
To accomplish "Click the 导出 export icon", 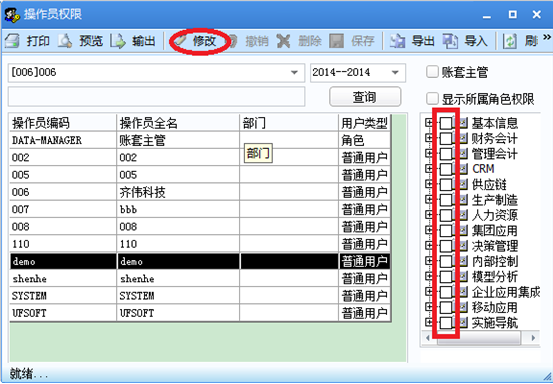I will (x=397, y=41).
